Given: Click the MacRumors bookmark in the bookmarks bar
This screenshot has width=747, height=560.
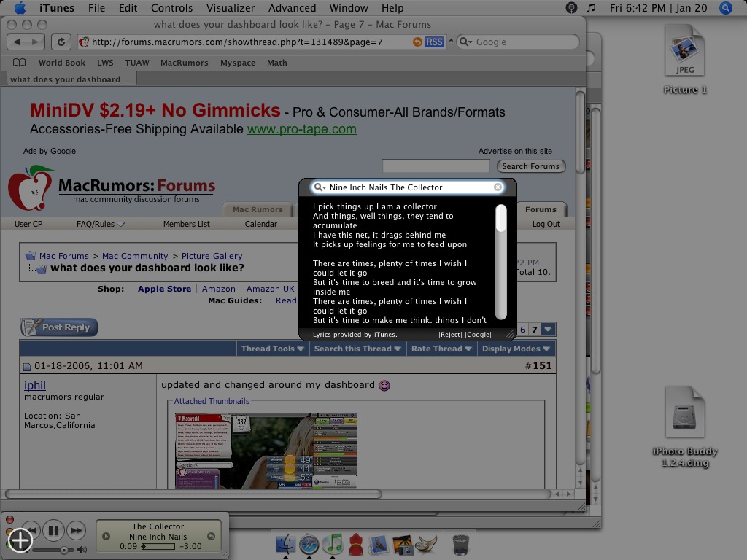Looking at the screenshot, I should 185,63.
